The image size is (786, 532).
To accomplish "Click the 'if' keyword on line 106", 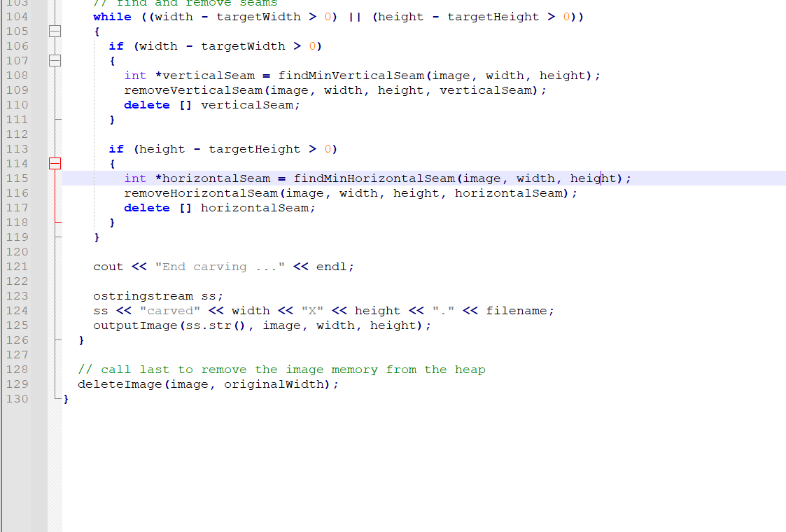I will tap(116, 46).
